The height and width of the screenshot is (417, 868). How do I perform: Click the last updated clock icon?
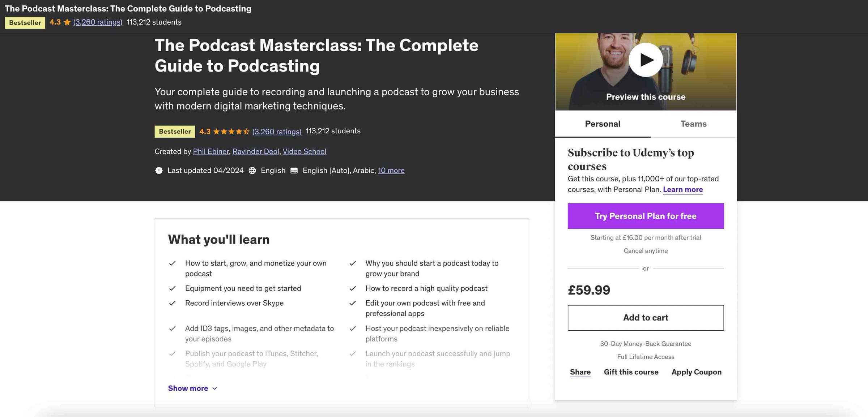159,170
